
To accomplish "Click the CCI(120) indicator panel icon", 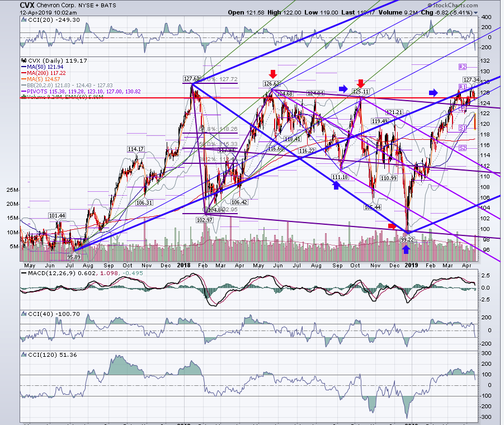I will pyautogui.click(x=24, y=355).
